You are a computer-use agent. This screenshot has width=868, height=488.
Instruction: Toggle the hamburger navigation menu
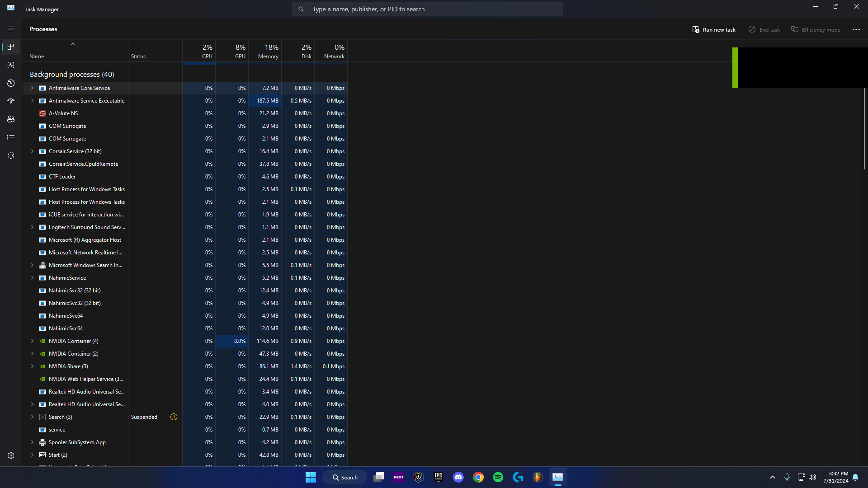(x=11, y=29)
